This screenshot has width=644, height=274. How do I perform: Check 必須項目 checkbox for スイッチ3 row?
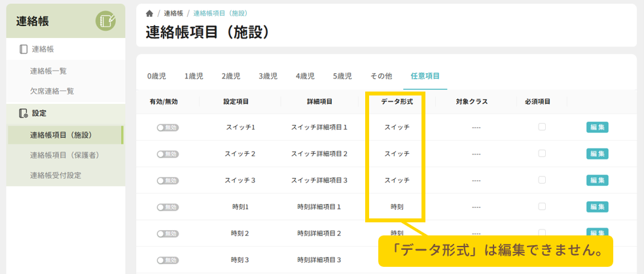(542, 180)
